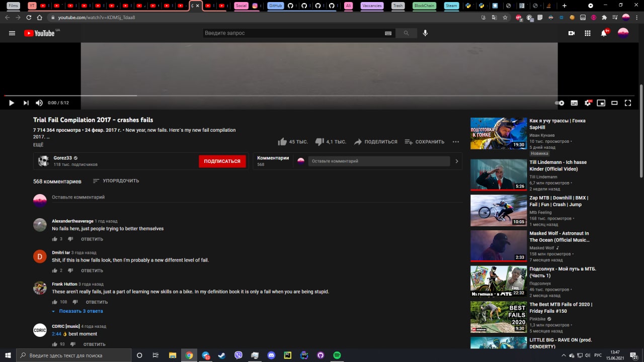Image resolution: width=644 pixels, height=362 pixels.
Task: Open the GitHub tab group
Action: [275, 6]
